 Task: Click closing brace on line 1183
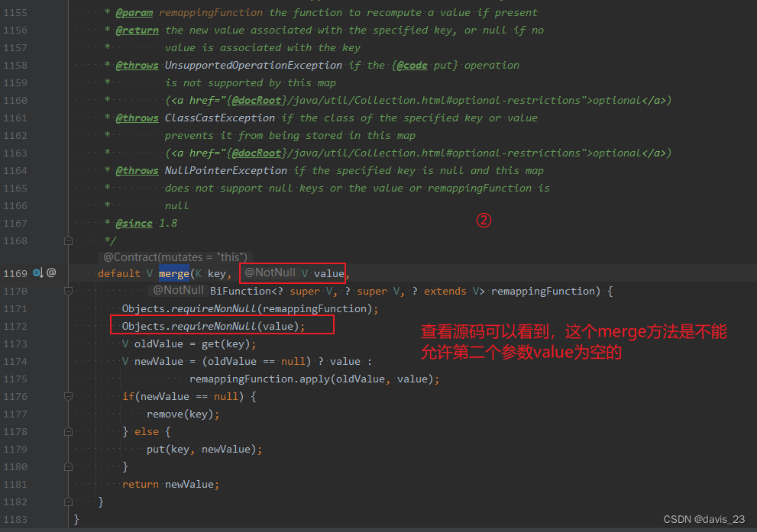76,520
